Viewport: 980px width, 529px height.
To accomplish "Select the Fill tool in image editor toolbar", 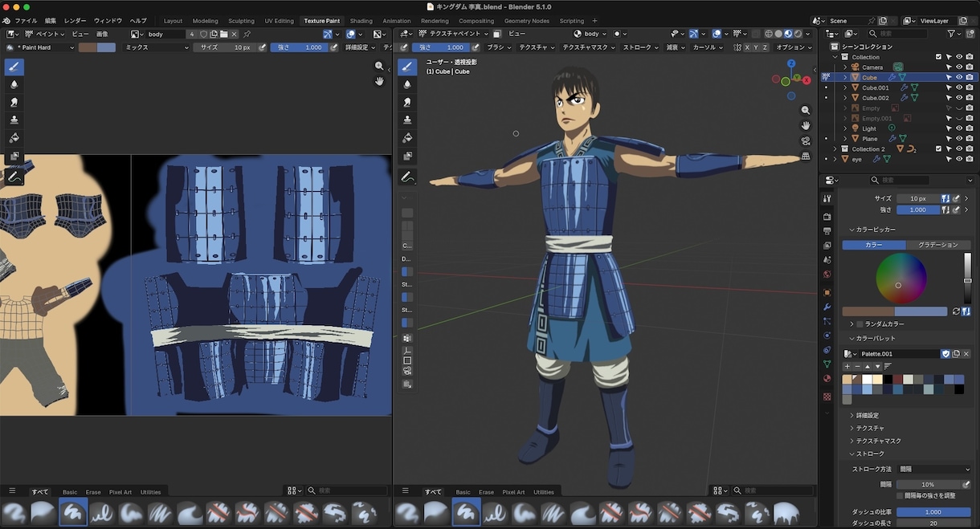I will (x=14, y=138).
